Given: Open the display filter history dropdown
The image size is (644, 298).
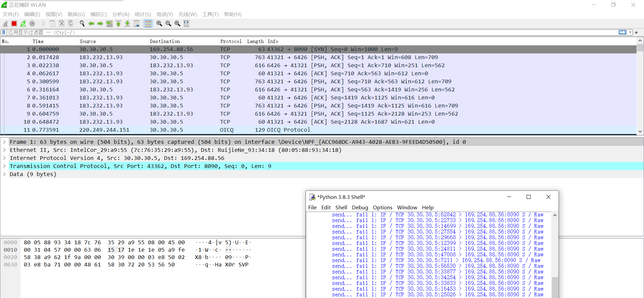Looking at the screenshot, I should (630, 32).
